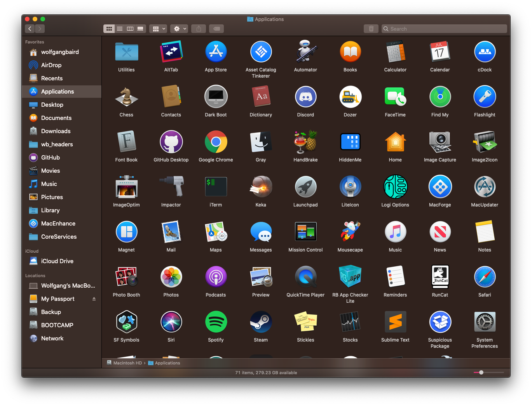The height and width of the screenshot is (406, 532).
Task: Click the Spotify app icon
Action: click(x=216, y=322)
